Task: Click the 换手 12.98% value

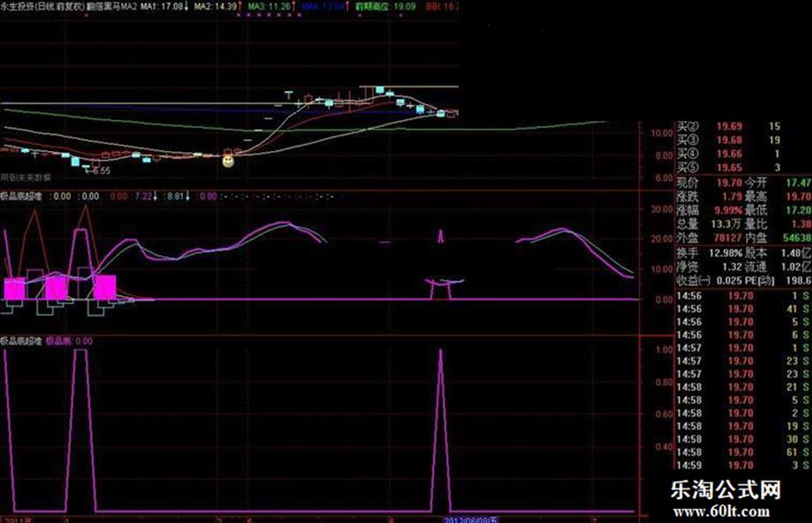Action: coord(725,253)
